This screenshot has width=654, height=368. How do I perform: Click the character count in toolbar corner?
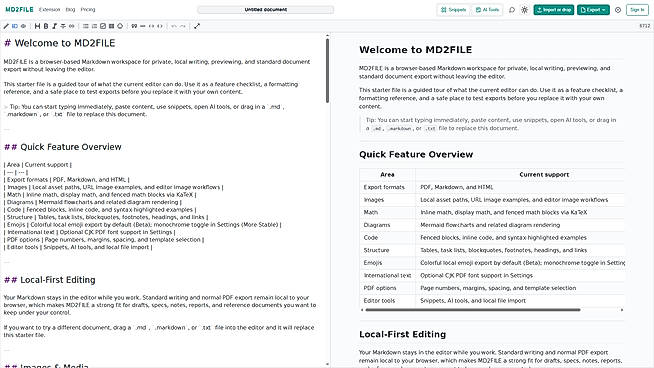(644, 26)
